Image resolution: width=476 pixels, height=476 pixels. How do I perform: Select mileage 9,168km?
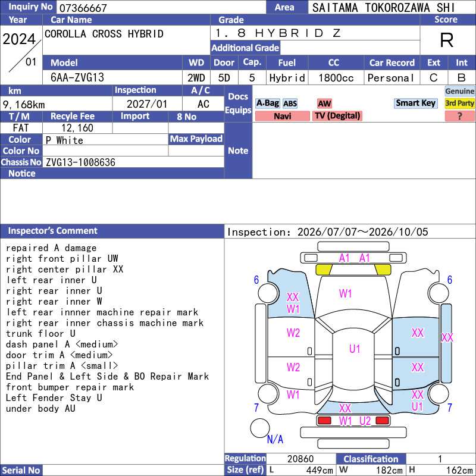point(24,105)
